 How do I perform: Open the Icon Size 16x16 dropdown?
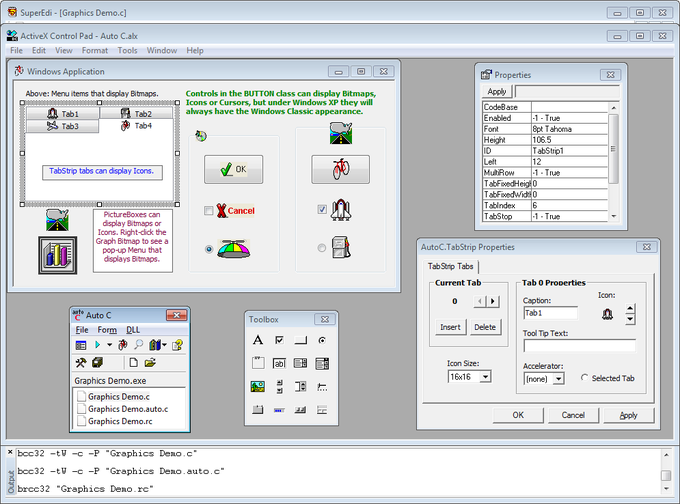tap(486, 376)
